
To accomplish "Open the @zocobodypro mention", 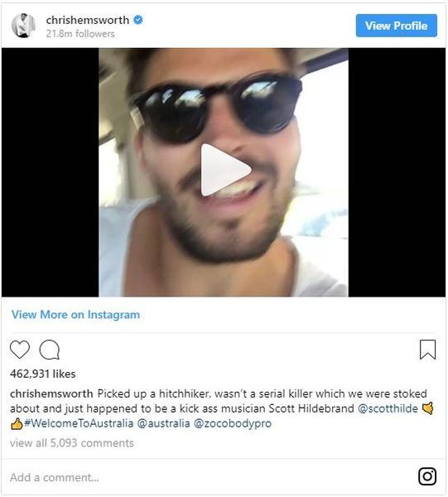I will [233, 423].
